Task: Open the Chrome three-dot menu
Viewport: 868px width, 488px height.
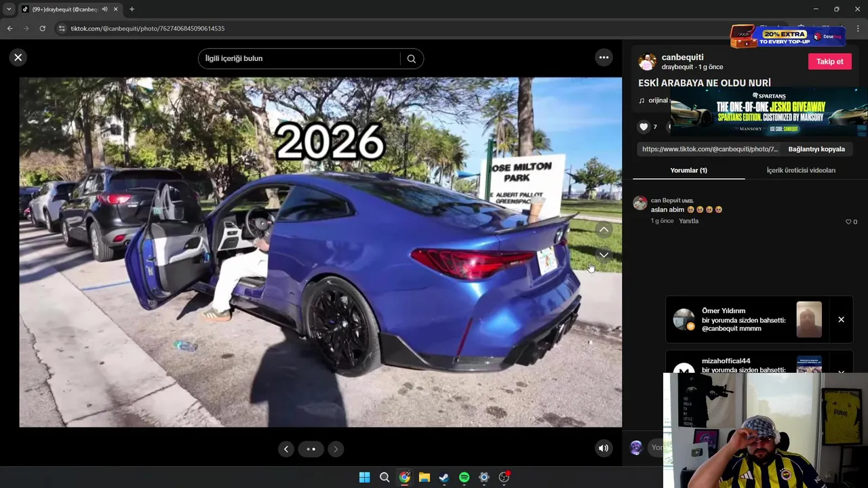Action: (x=859, y=28)
